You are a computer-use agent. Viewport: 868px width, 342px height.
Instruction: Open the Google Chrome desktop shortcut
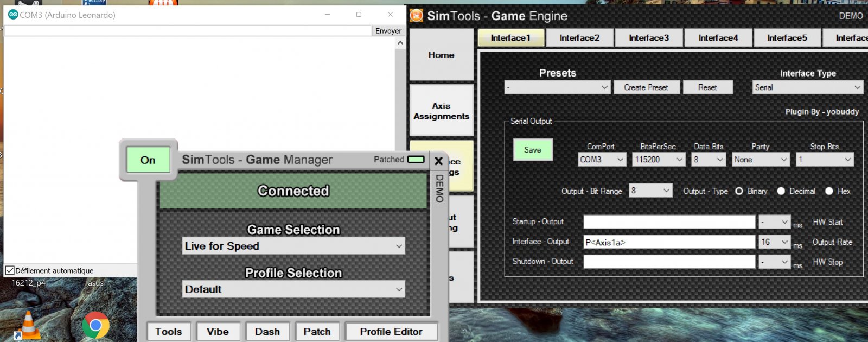tap(96, 325)
